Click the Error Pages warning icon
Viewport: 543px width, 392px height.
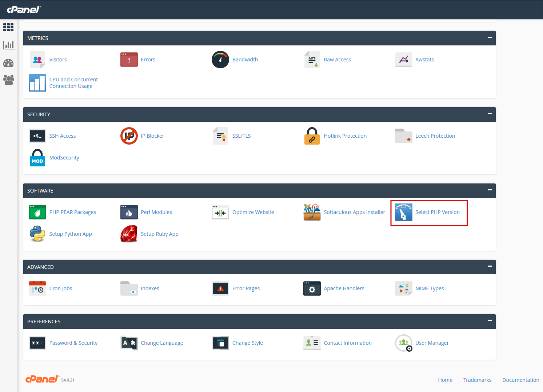tap(220, 288)
